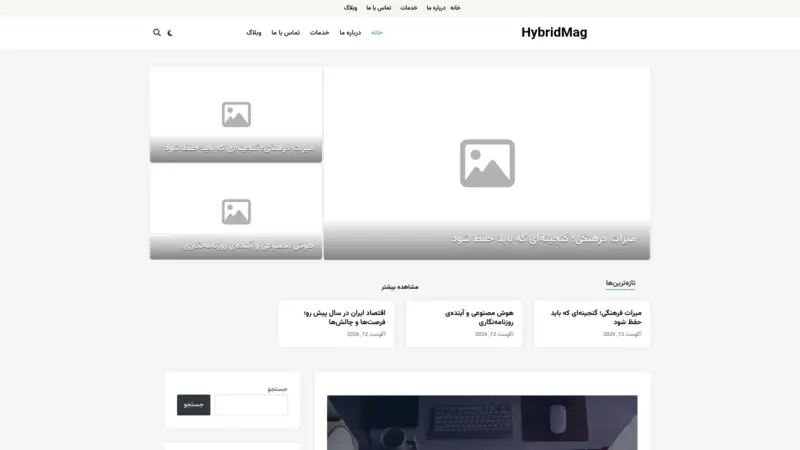Click date under میراث فرهنگی card
The height and width of the screenshot is (450, 800).
click(x=622, y=334)
